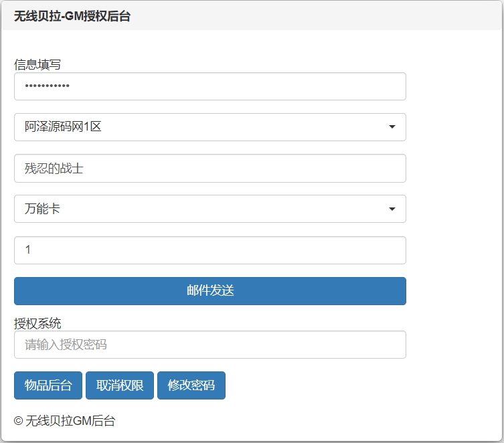The width and height of the screenshot is (504, 443).
Task: Click the caret arrow on the server selector
Action: point(392,127)
